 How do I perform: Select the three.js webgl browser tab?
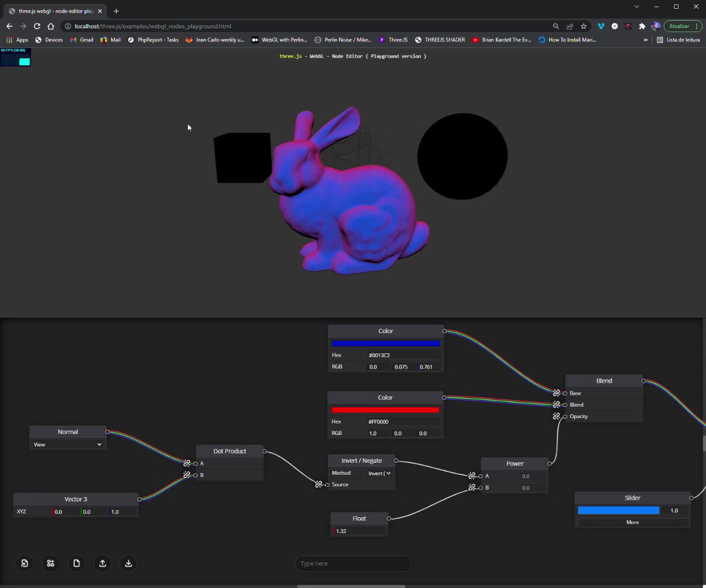point(54,10)
